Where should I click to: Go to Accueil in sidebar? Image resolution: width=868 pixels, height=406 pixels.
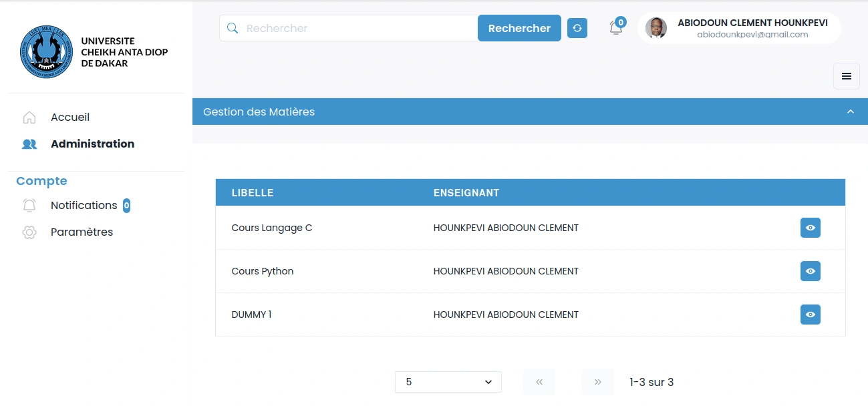point(70,118)
